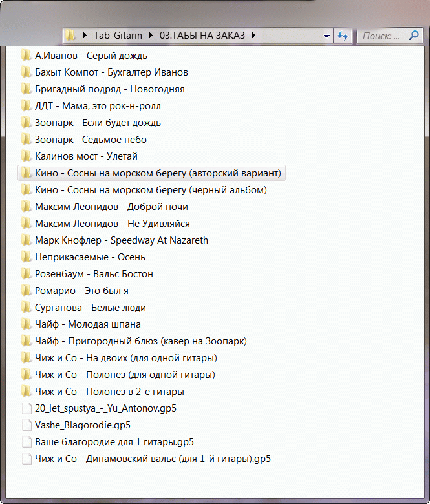This screenshot has width=430, height=504.
Task: Open the address bar history dropdown arrow
Action: pos(327,36)
